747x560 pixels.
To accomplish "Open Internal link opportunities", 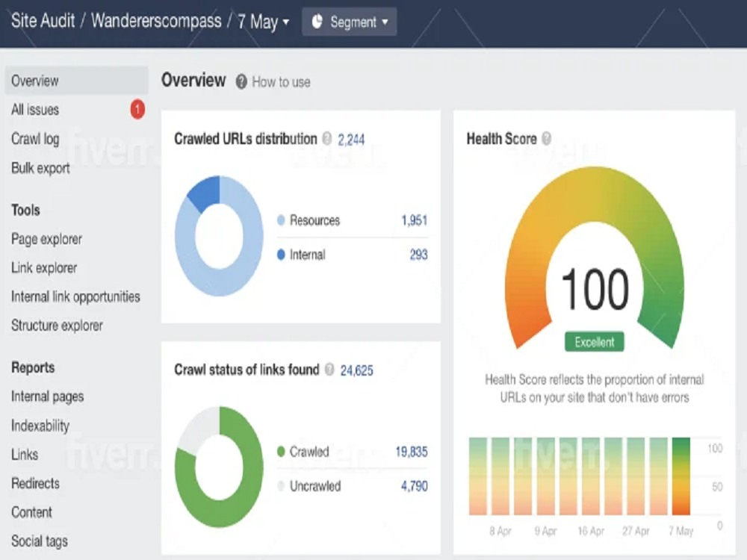I will click(75, 296).
